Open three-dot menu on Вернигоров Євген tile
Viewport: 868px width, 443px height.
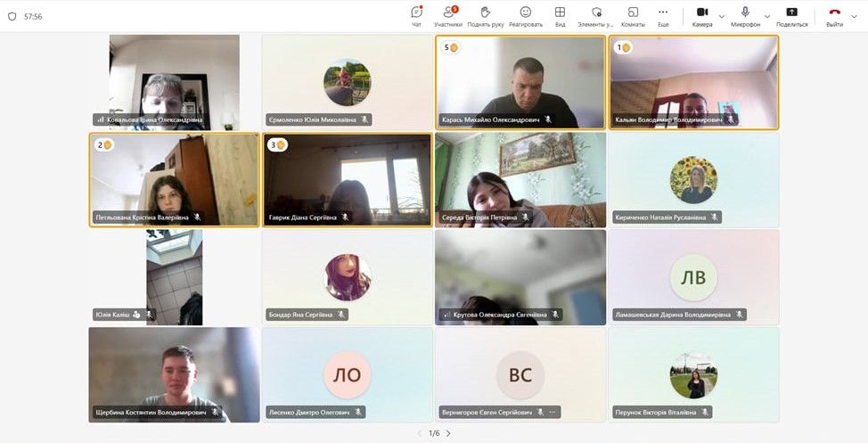coord(553,413)
